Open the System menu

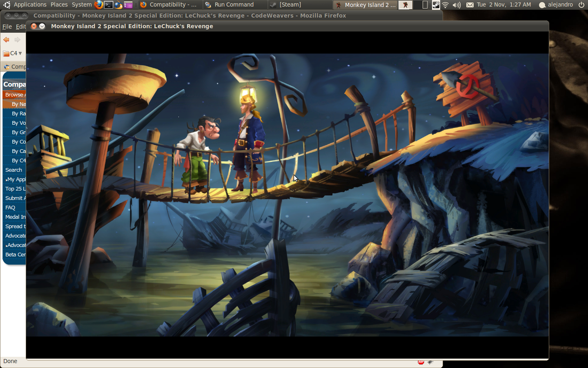(x=82, y=4)
